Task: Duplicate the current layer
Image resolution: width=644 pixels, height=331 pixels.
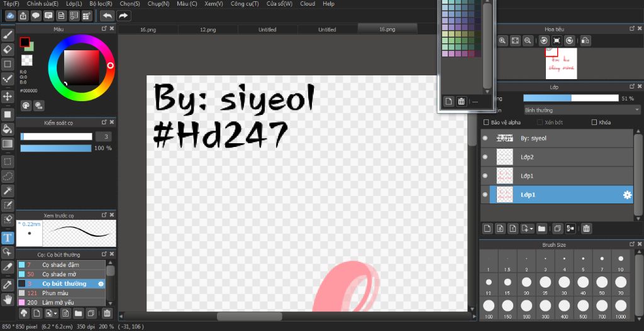Action: point(557,229)
